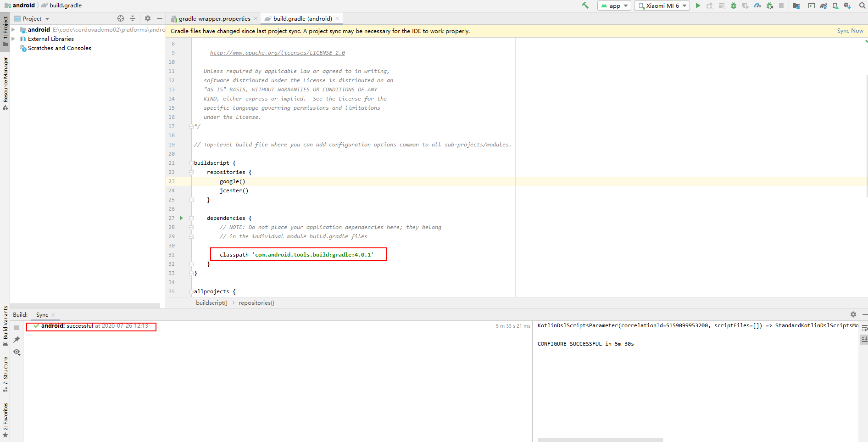Open the eye view-options icon in the Build panel

[17, 352]
